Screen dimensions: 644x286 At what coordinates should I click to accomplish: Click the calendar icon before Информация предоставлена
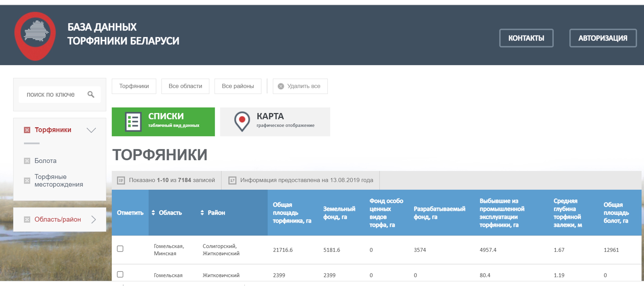232,180
